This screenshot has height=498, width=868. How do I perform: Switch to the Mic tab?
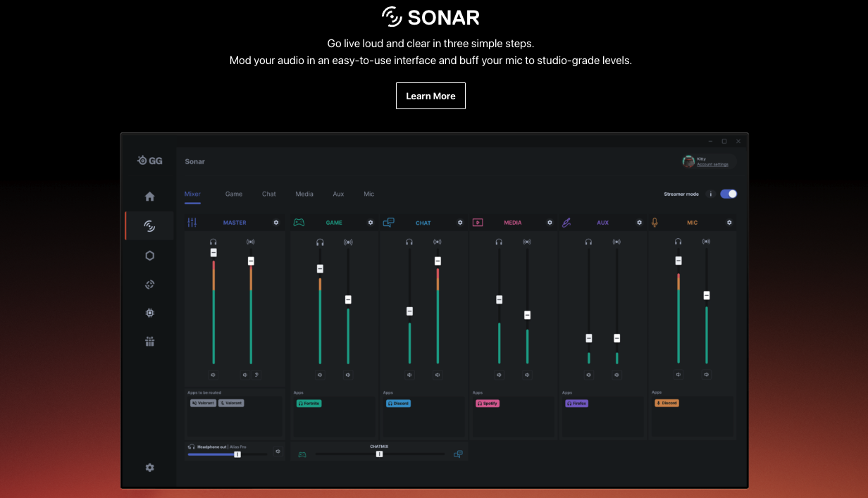[369, 194]
